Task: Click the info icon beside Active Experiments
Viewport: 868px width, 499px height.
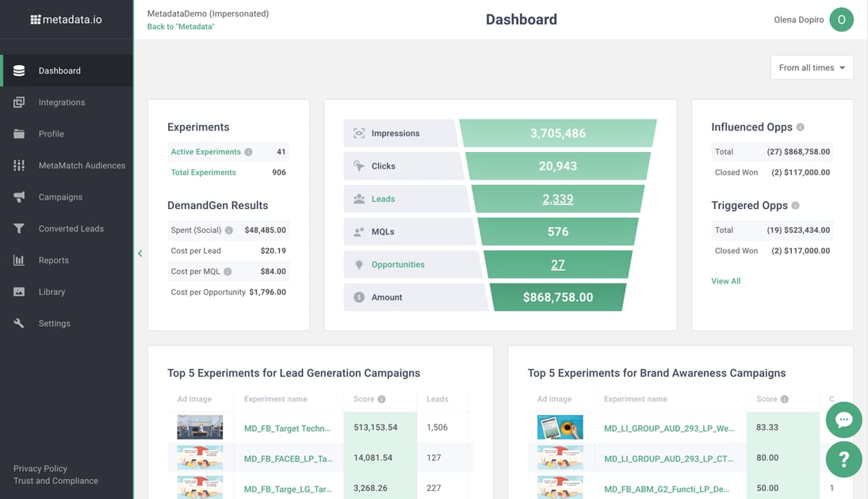Action: [x=247, y=151]
